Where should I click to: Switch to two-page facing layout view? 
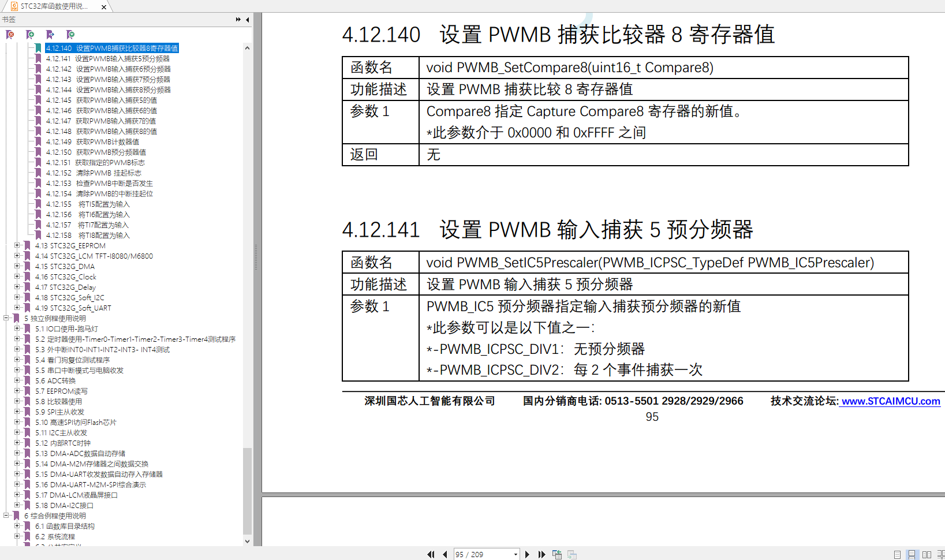coord(927,554)
